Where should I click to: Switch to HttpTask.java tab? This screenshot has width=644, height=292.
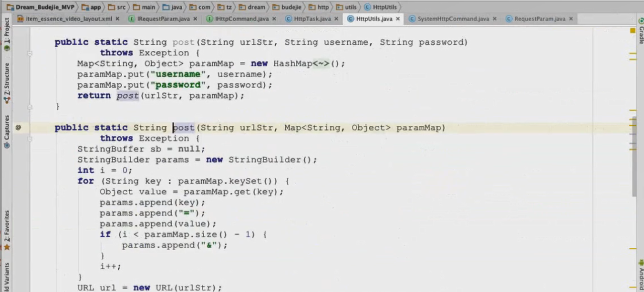pyautogui.click(x=312, y=19)
